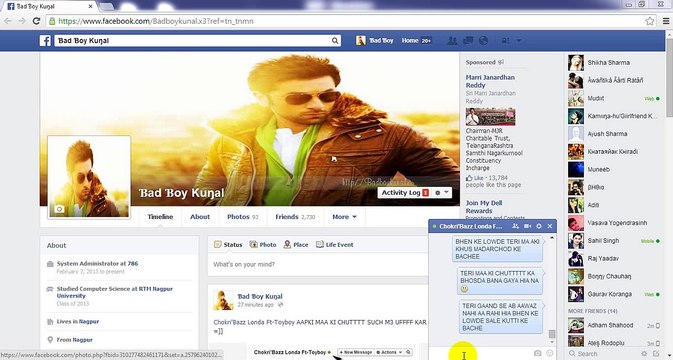Open chat with Raj Yaadav
This screenshot has width=673, height=360.
pyautogui.click(x=615, y=259)
